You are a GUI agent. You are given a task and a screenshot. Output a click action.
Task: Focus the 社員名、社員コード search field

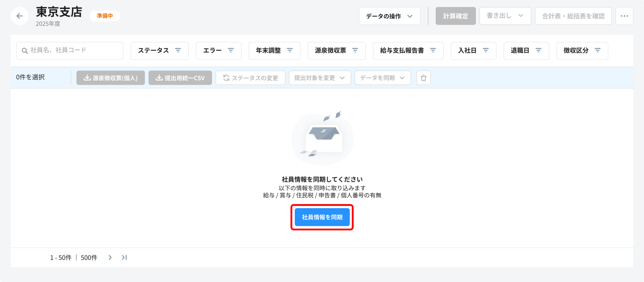click(70, 51)
